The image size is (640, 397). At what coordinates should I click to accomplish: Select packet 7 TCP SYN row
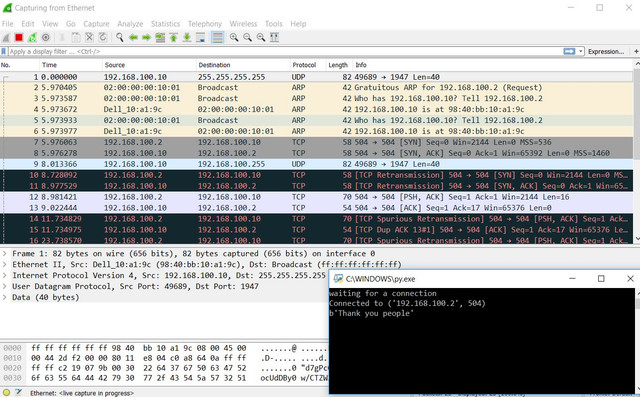click(317, 142)
